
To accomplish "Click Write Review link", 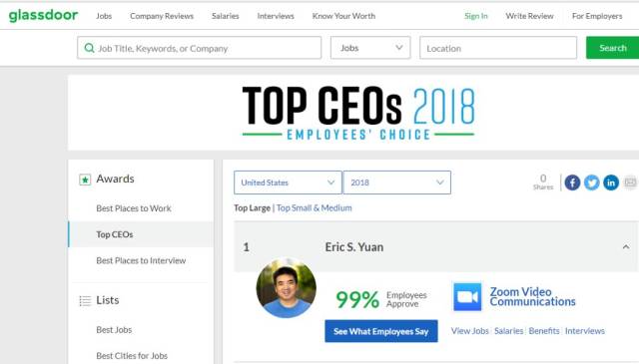I will (x=529, y=16).
